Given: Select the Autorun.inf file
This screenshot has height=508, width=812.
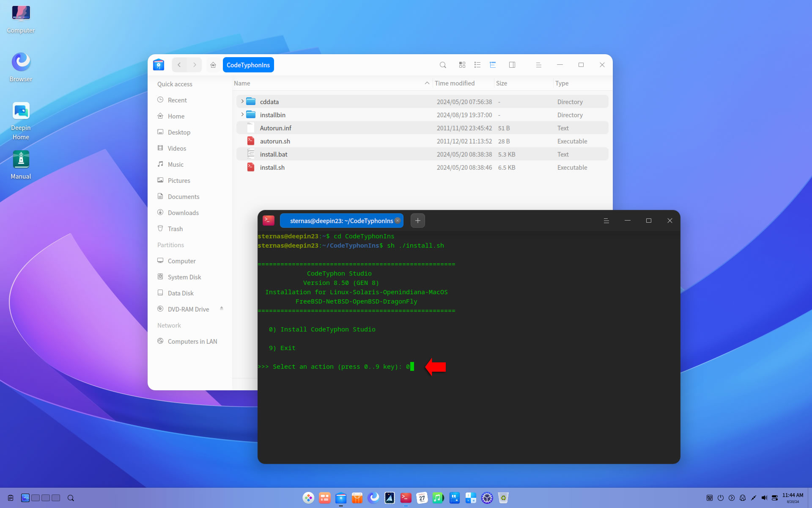Looking at the screenshot, I should coord(422,128).
